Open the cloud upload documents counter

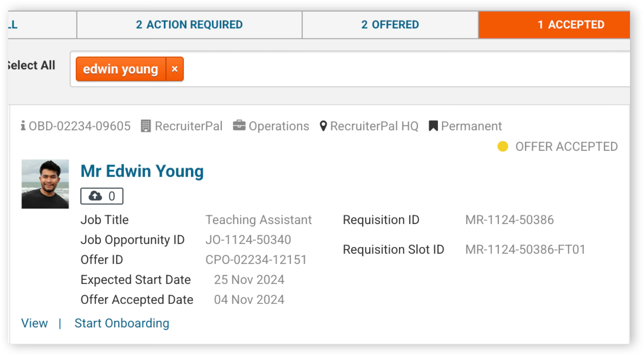tap(102, 196)
